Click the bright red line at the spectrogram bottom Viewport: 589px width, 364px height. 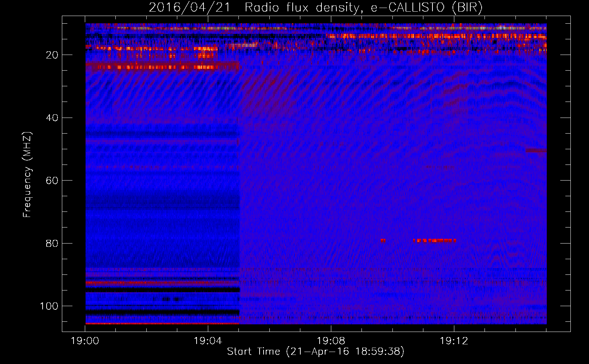(162, 323)
